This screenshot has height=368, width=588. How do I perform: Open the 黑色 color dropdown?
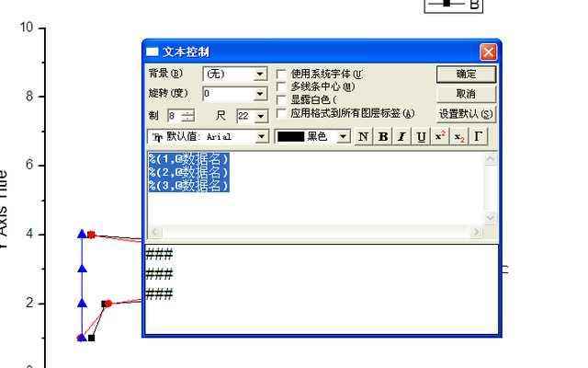343,137
